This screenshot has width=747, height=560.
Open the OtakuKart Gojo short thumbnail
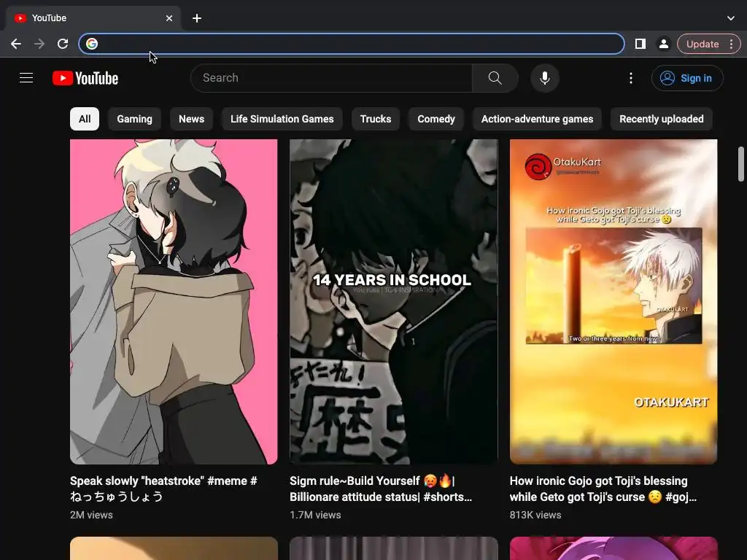613,301
